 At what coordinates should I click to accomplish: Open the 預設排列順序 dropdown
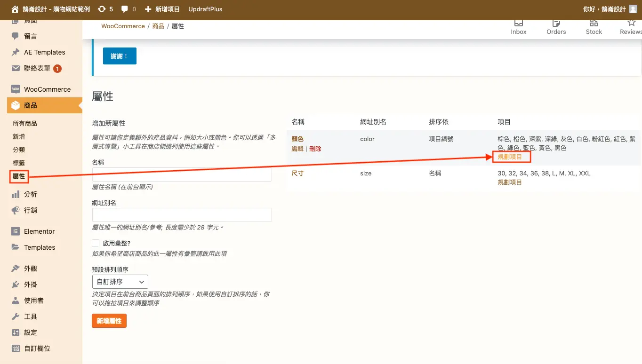coord(120,282)
